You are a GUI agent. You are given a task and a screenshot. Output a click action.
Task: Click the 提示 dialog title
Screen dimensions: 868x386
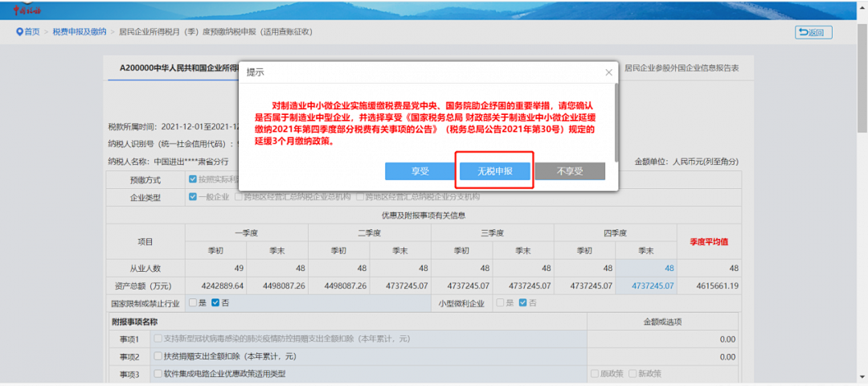click(x=256, y=72)
